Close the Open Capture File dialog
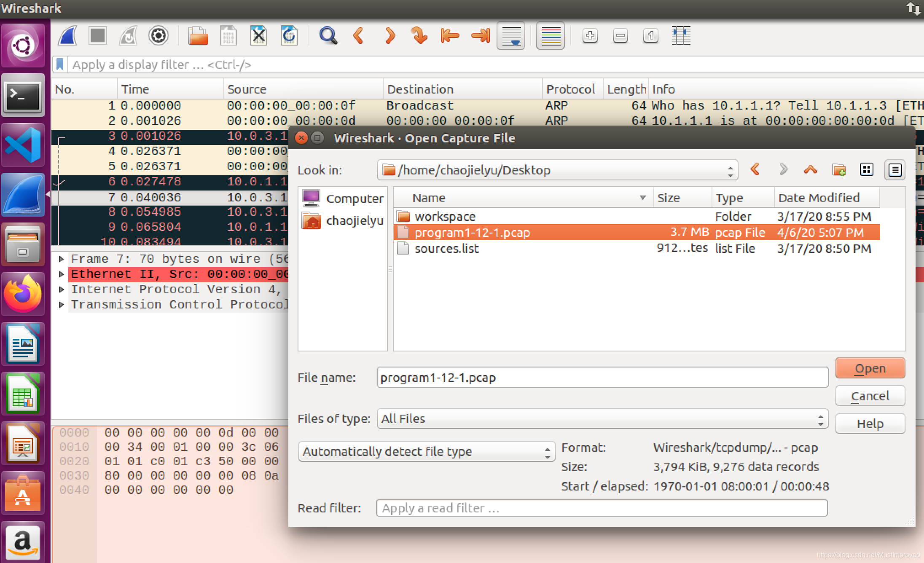 [301, 138]
